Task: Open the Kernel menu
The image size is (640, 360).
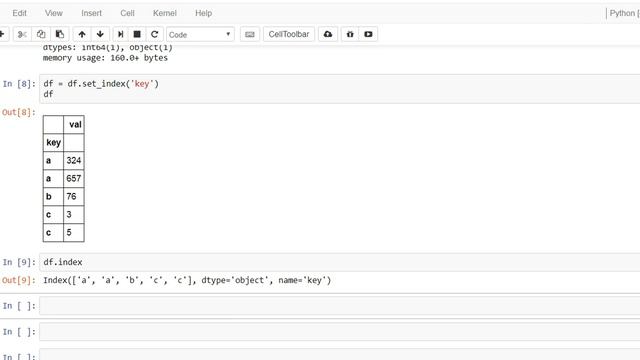Action: tap(164, 13)
